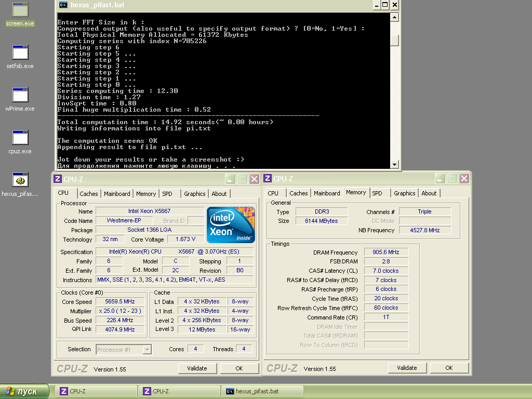
Task: Click Total computation time line in console
Action: pyautogui.click(x=165, y=122)
